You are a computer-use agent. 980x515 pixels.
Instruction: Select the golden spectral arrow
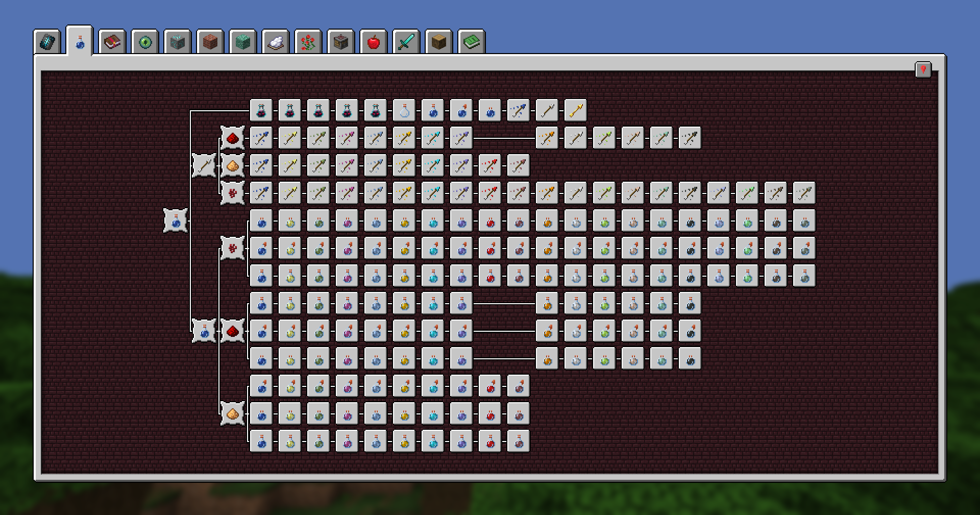click(x=576, y=111)
